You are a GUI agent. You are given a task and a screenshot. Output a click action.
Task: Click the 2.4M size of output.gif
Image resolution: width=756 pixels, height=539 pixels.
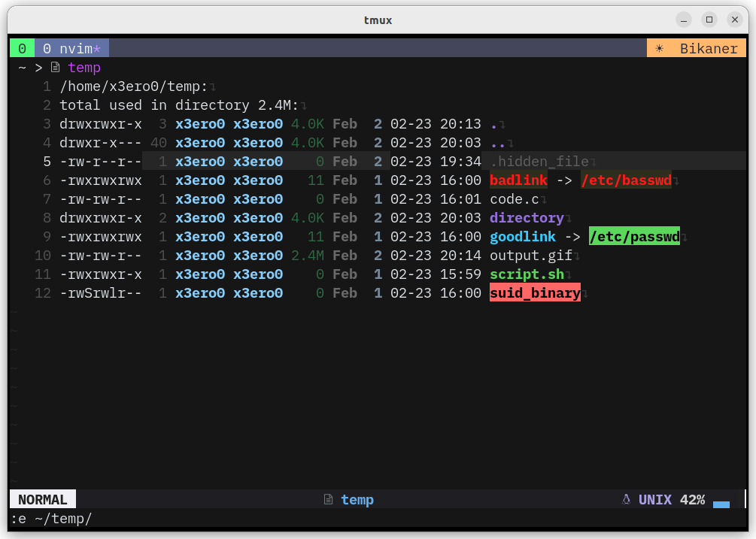pyautogui.click(x=308, y=256)
